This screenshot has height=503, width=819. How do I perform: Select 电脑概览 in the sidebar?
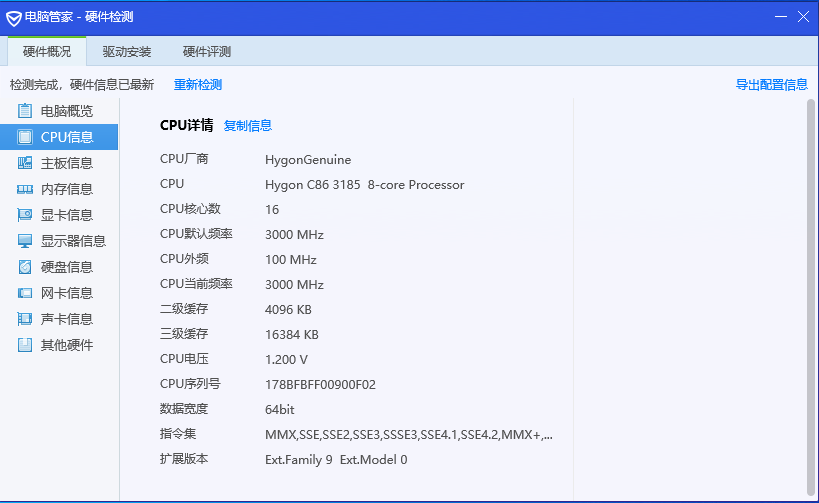[59, 111]
